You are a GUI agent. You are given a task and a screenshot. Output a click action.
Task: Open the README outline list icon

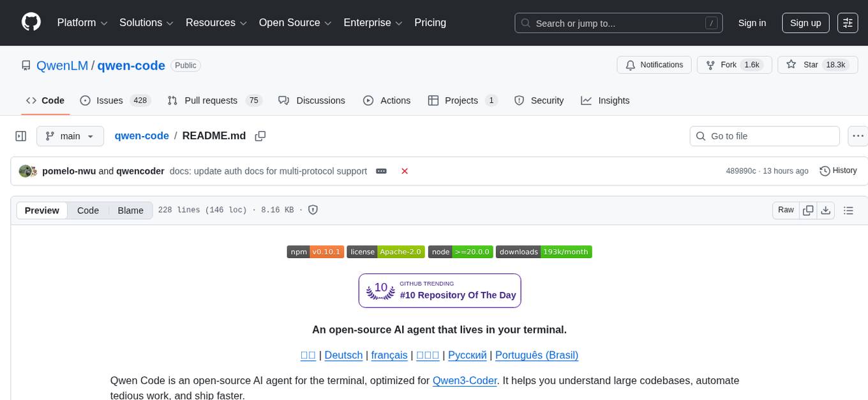click(x=848, y=210)
